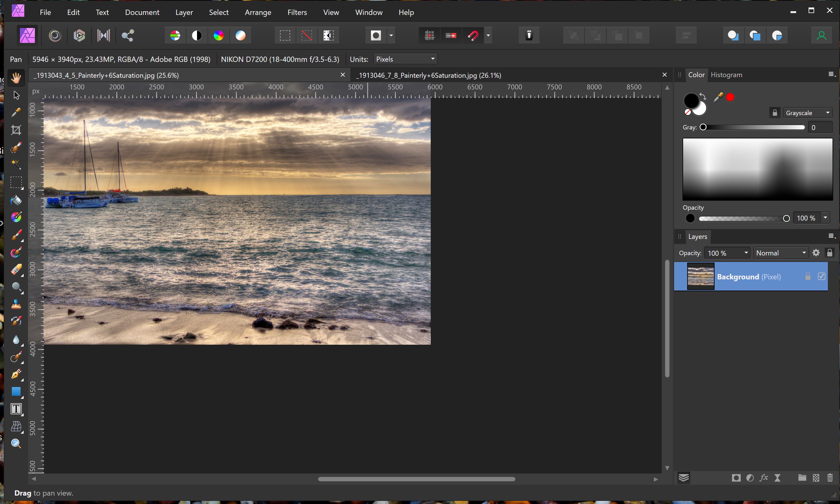Toggle Background layer visibility checkbox
The height and width of the screenshot is (504, 840).
pyautogui.click(x=821, y=277)
